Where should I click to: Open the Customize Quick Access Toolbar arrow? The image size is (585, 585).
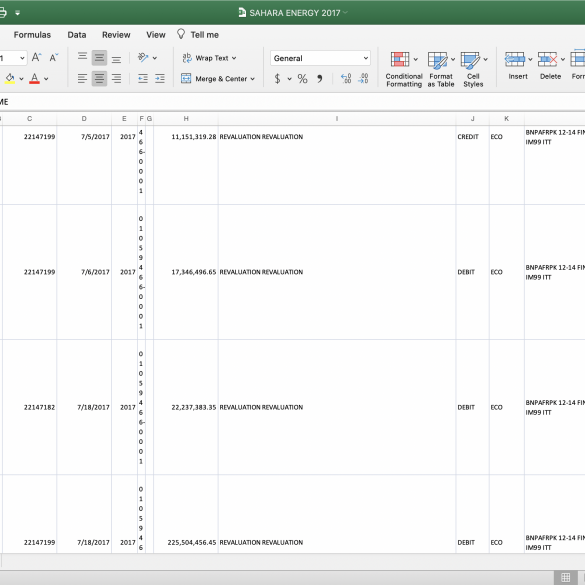(x=17, y=13)
